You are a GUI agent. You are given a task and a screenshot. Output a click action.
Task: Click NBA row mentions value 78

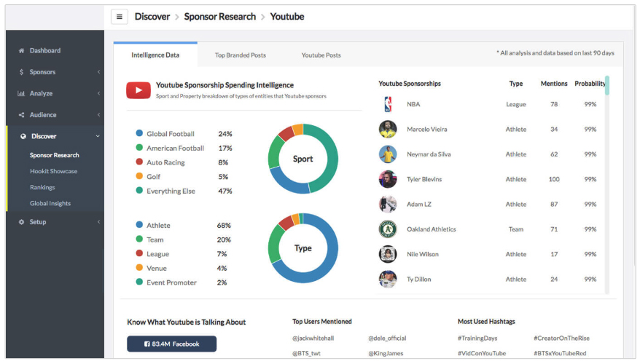pos(554,104)
